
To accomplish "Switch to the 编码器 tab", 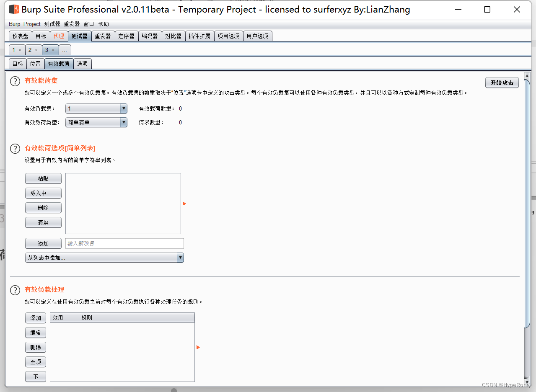I will tap(150, 36).
